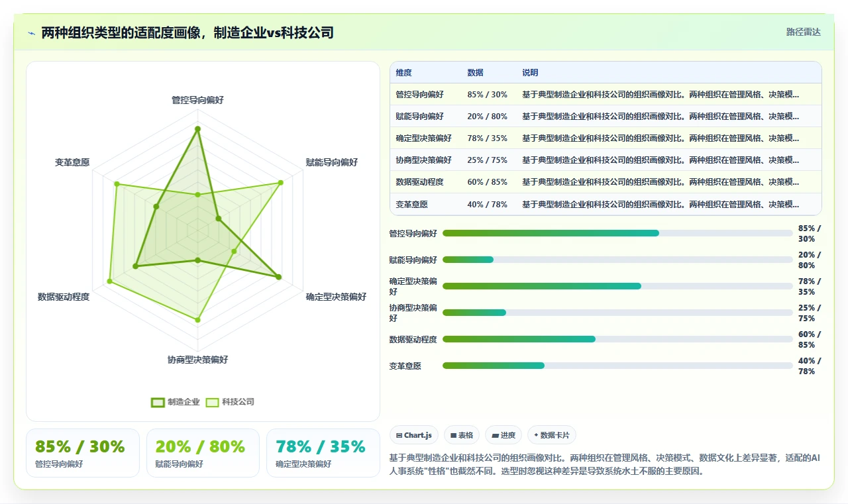
Task: Click the 科技公司 point on 协商型决策偏好 axis
Action: tap(197, 320)
